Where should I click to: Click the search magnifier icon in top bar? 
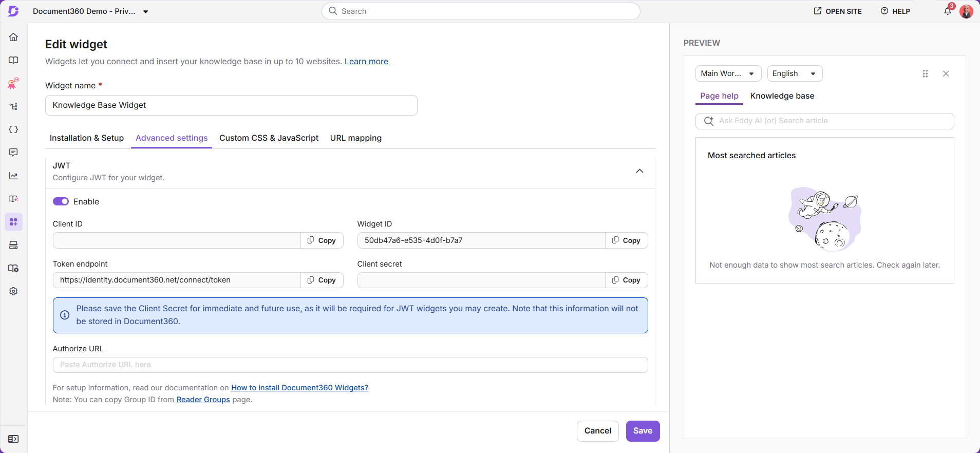click(x=333, y=11)
